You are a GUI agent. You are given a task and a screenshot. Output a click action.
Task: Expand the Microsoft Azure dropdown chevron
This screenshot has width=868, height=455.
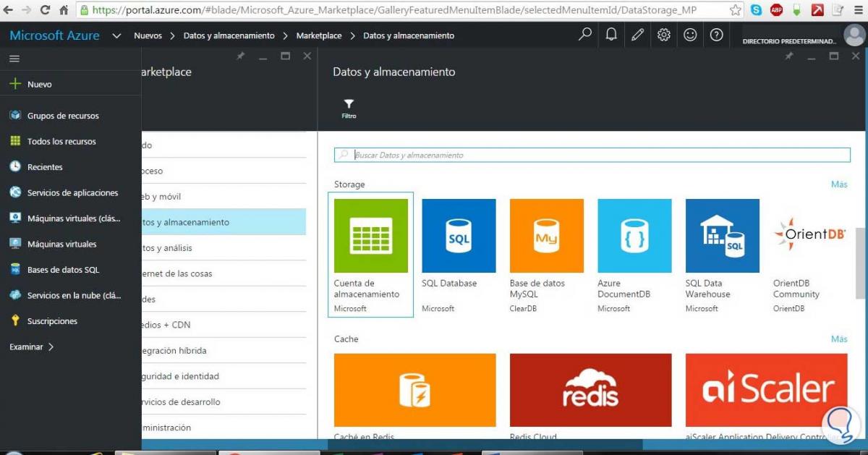pos(116,35)
